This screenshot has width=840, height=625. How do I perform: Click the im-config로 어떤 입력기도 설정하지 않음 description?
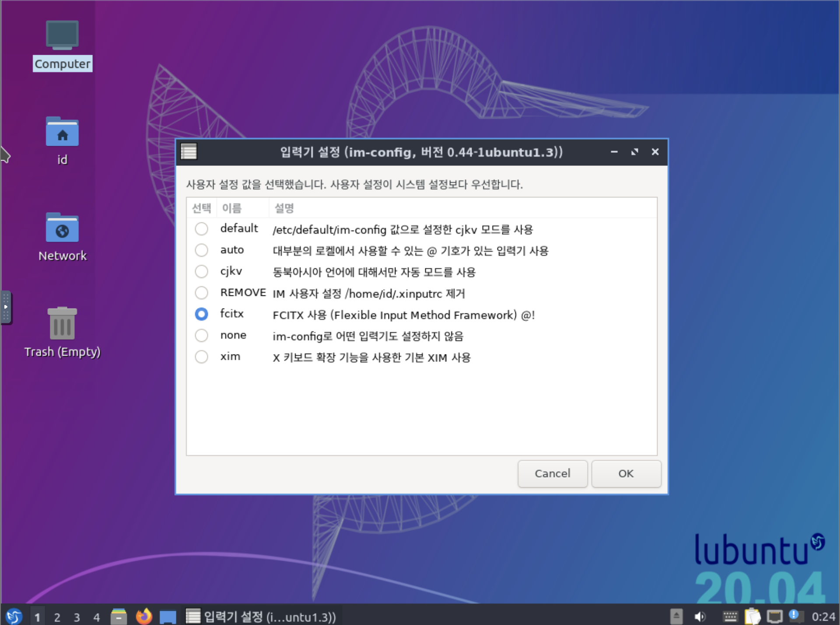367,336
